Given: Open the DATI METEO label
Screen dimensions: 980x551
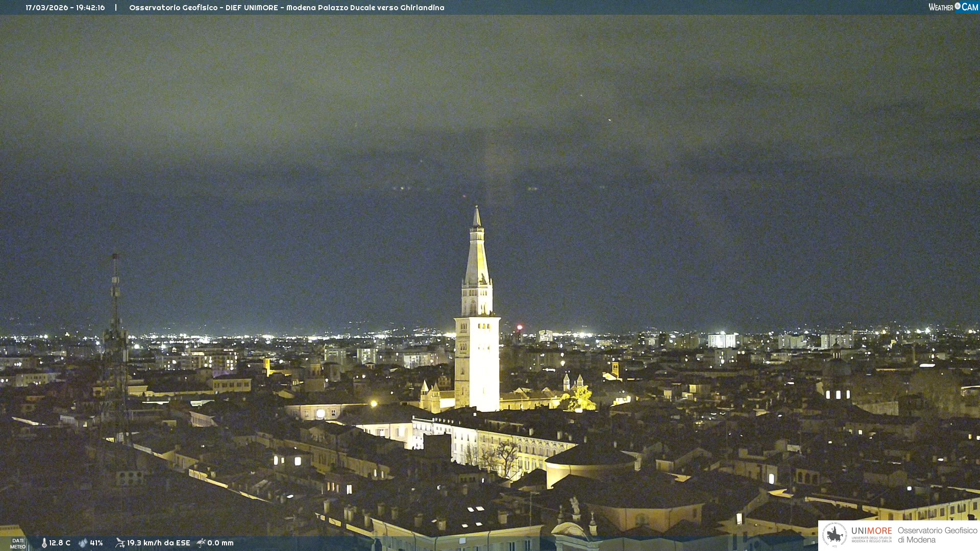Looking at the screenshot, I should coord(17,543).
